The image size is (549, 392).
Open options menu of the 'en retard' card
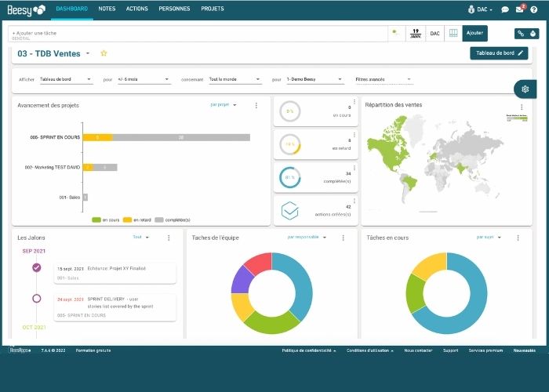(x=354, y=135)
